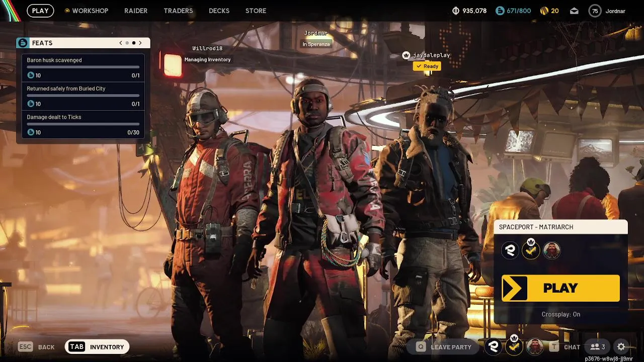Click reward icon for Baron husk feat

point(31,75)
